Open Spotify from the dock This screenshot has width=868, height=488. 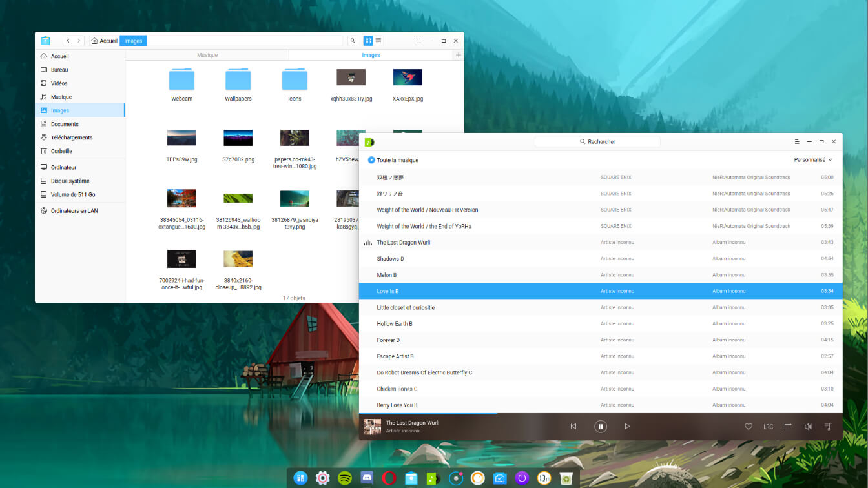click(x=345, y=478)
